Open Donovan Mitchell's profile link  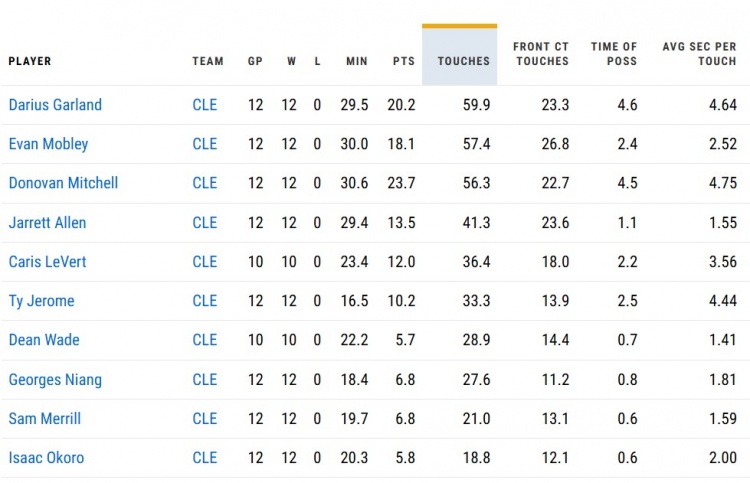point(63,183)
